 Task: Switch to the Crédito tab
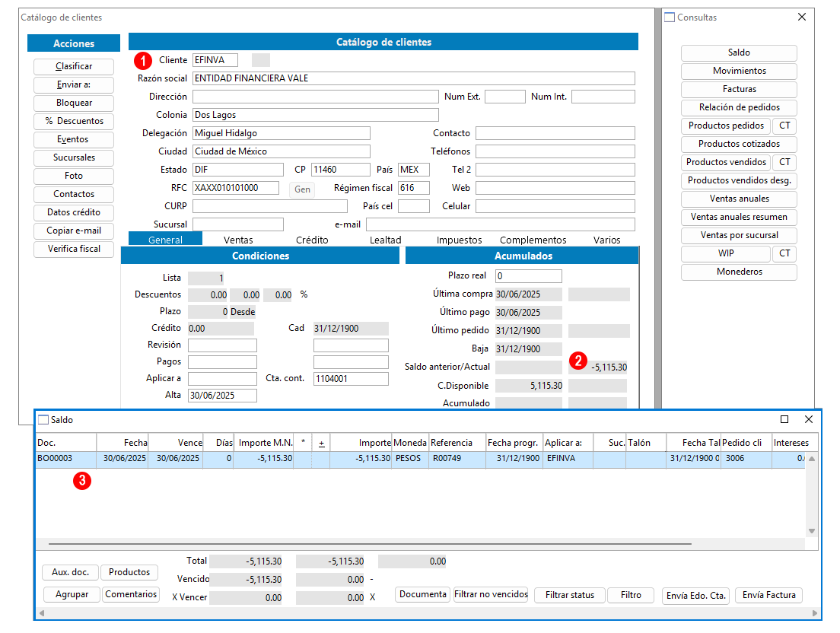[312, 240]
